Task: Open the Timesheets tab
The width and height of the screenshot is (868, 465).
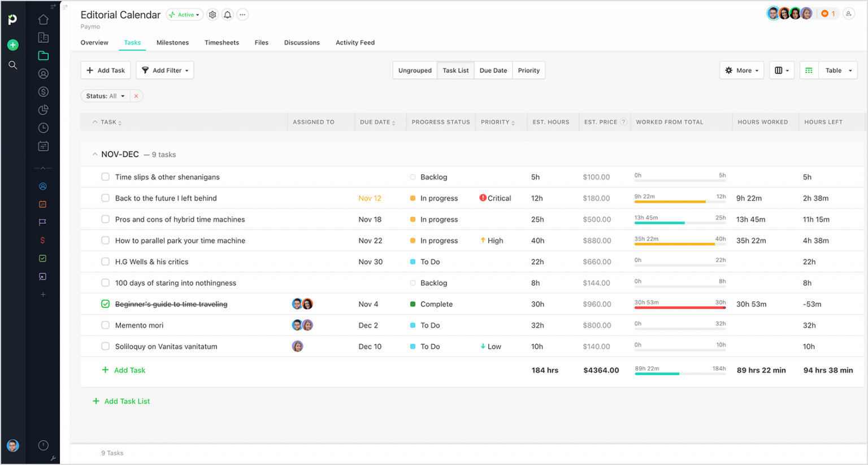Action: tap(222, 42)
